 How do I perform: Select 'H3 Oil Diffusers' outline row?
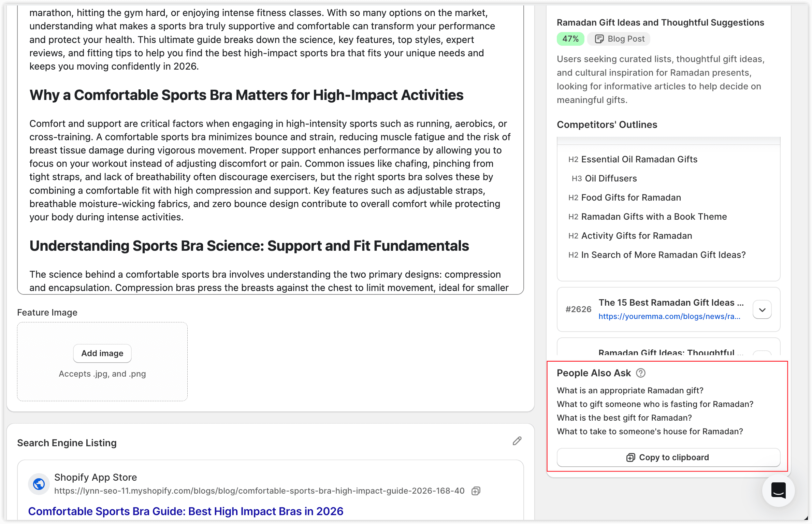604,178
